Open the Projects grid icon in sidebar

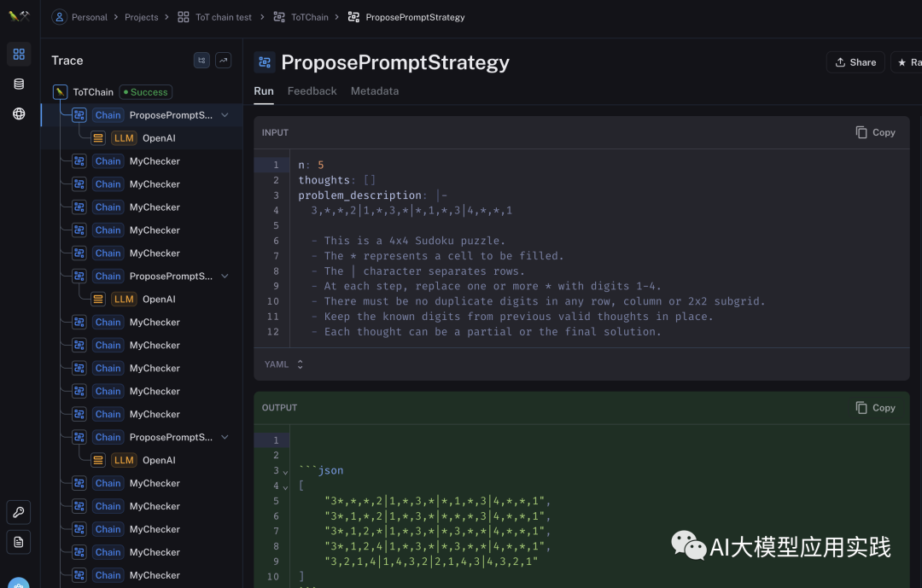coord(19,54)
